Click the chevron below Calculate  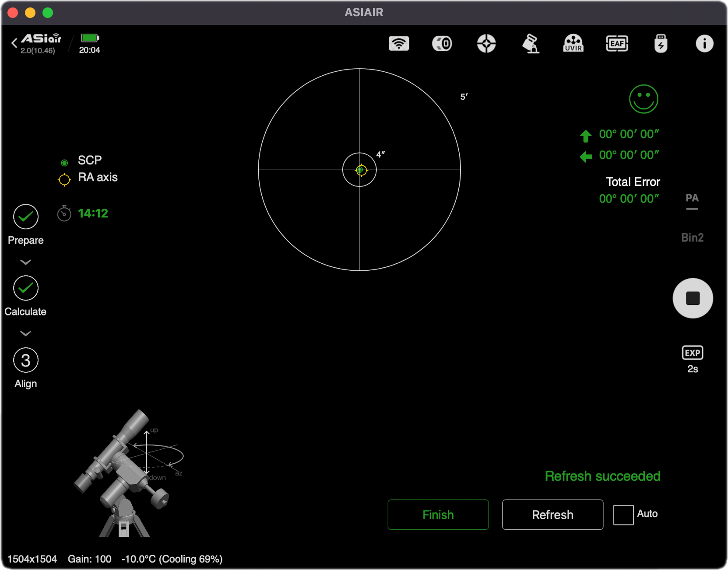click(x=26, y=333)
